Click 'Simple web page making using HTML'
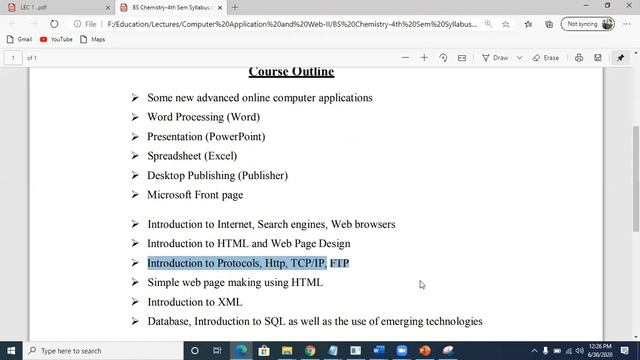Screen dimensions: 640x360 click(x=235, y=282)
